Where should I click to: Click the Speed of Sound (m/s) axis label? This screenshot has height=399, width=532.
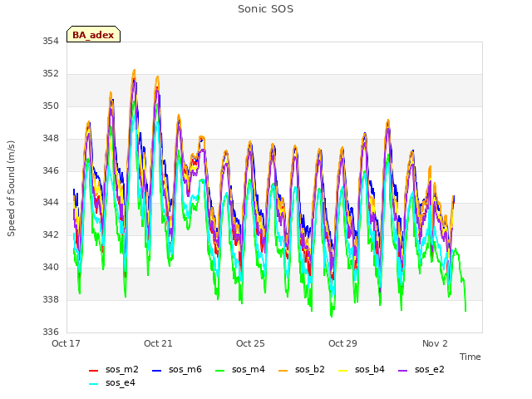[11, 189]
